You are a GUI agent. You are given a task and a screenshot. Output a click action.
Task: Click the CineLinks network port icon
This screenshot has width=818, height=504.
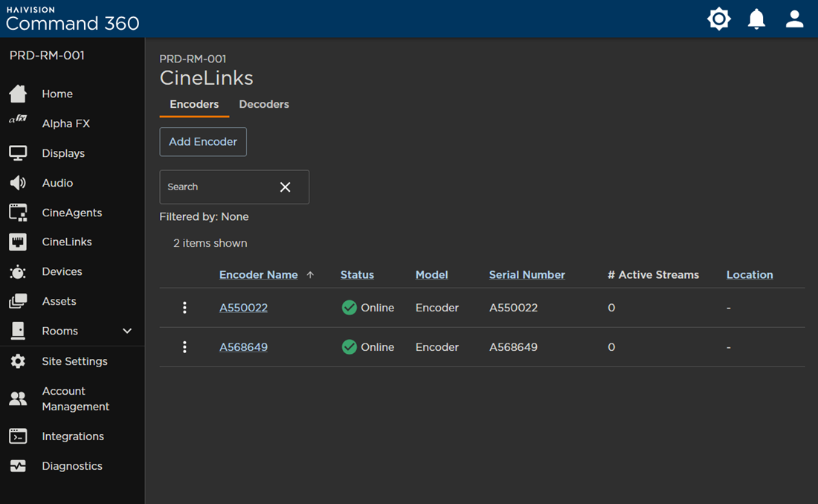point(18,242)
